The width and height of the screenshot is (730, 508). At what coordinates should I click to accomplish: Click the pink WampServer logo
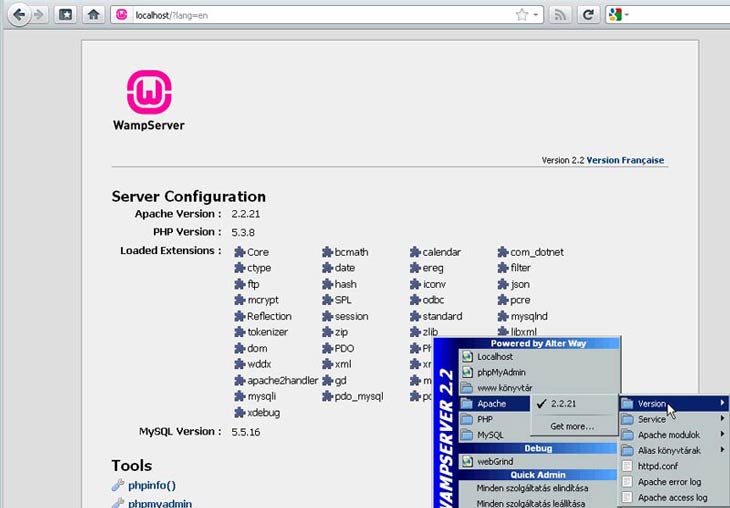pyautogui.click(x=149, y=92)
